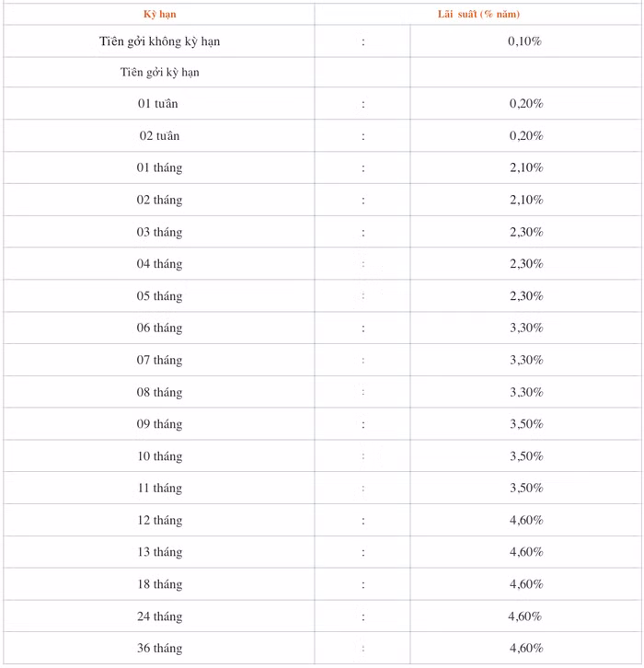Click the interest rate for 13 tháng
644x668 pixels.
click(526, 552)
